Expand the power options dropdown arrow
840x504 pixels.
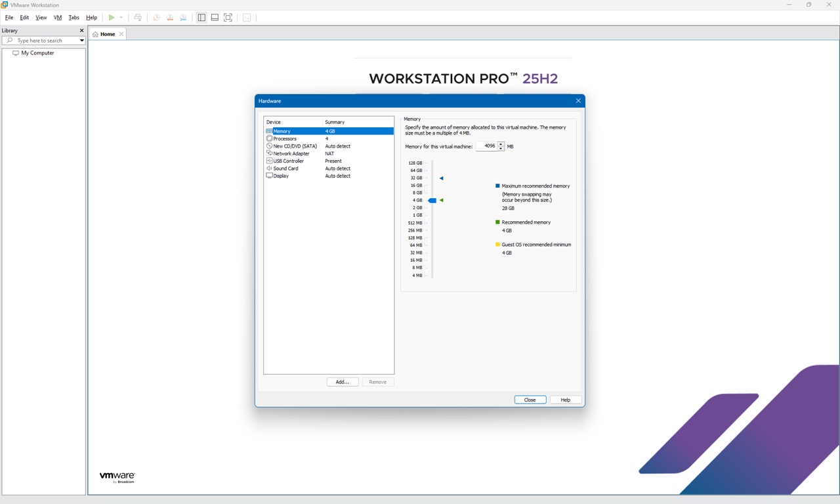tap(121, 18)
